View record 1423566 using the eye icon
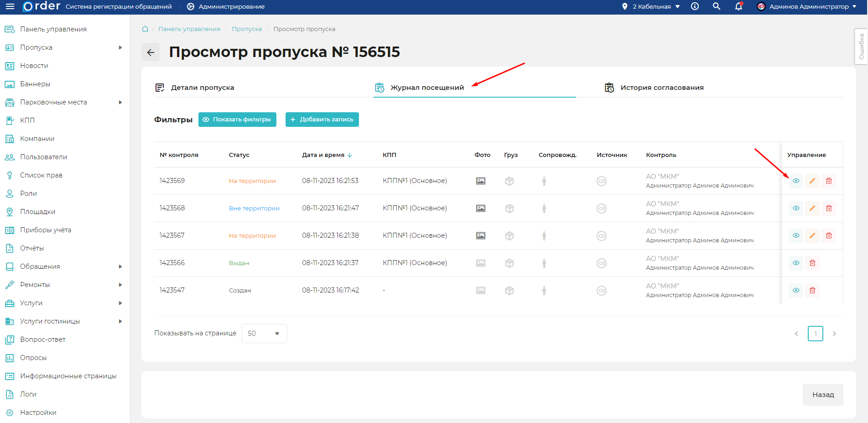The image size is (868, 423). pos(796,263)
